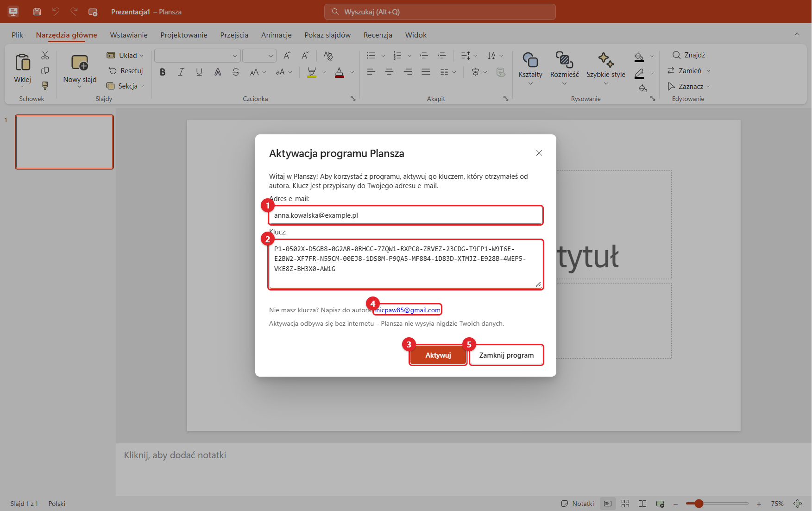Click the Klucz license key text area
This screenshot has height=511, width=812.
coord(406,265)
